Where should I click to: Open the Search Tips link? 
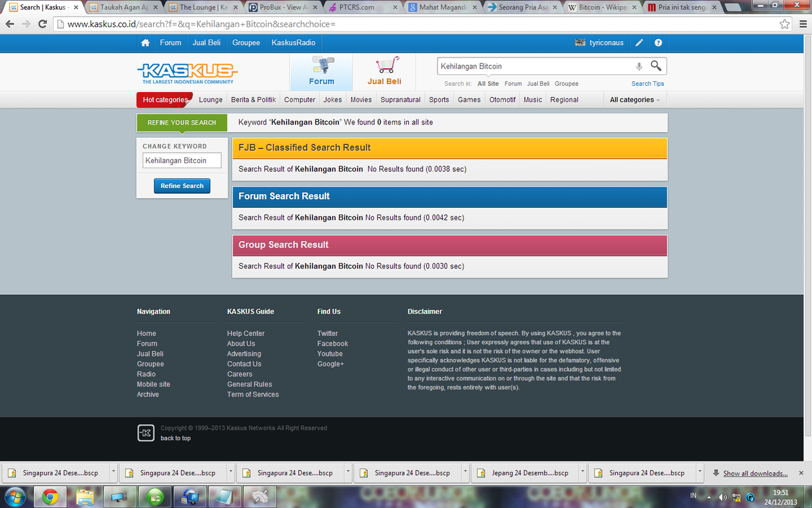point(648,84)
